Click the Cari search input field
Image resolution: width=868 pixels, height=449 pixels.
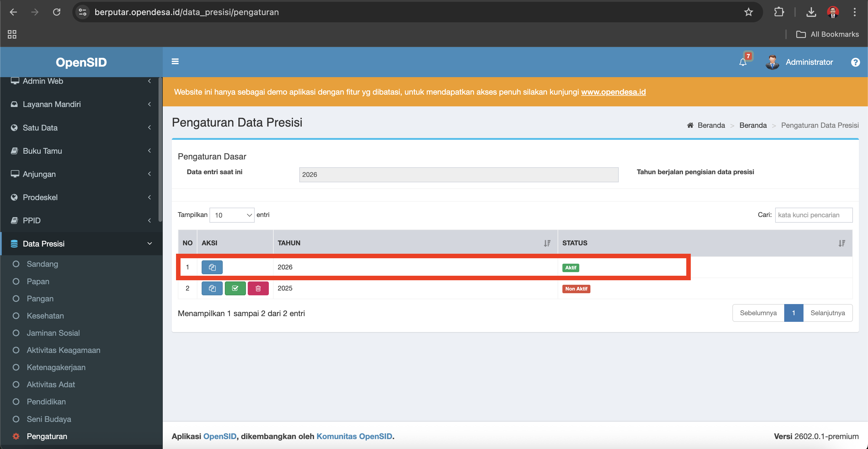tap(813, 215)
